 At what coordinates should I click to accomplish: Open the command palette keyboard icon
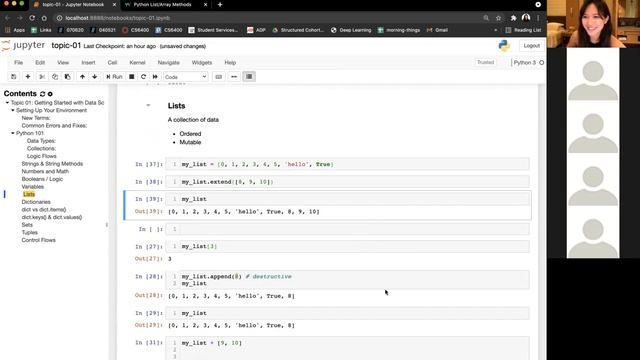pos(219,77)
